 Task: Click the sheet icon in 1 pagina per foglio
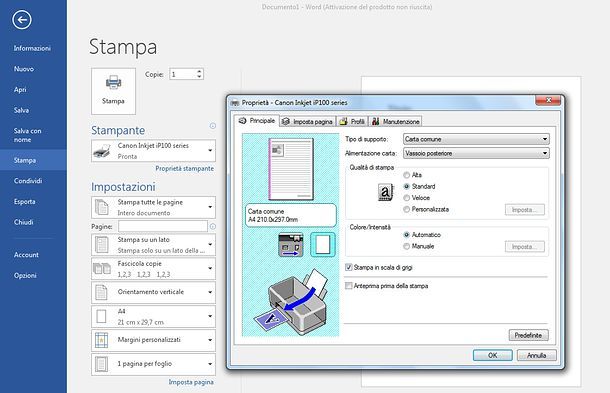coord(102,364)
